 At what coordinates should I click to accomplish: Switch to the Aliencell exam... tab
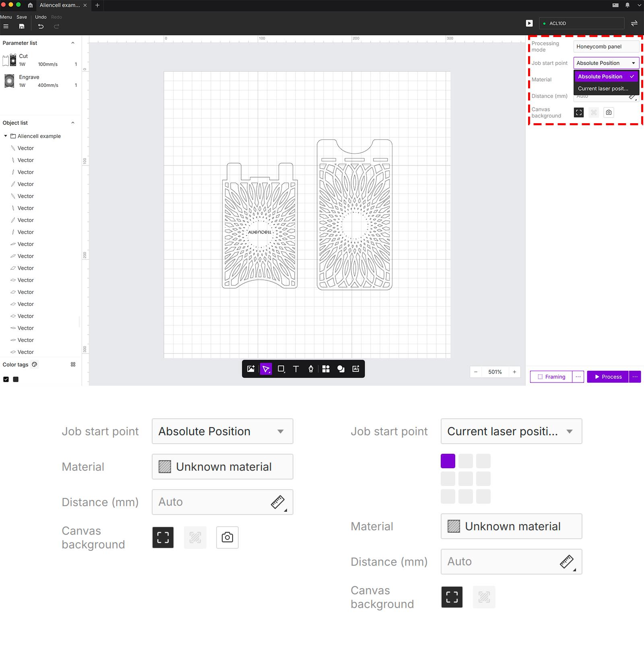click(x=60, y=5)
